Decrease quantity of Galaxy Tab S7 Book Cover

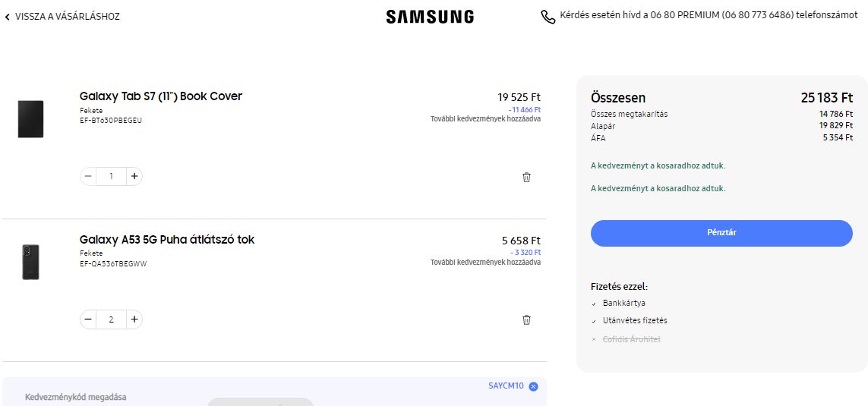(89, 177)
